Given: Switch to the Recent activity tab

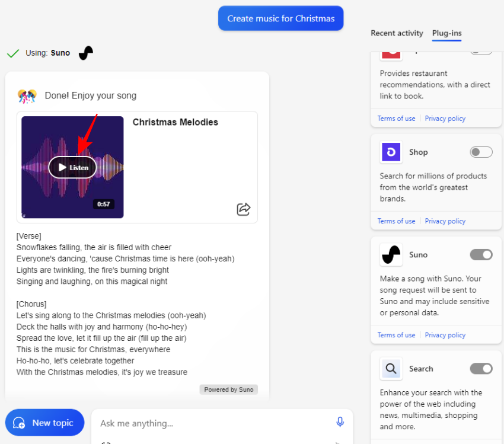Looking at the screenshot, I should [397, 33].
